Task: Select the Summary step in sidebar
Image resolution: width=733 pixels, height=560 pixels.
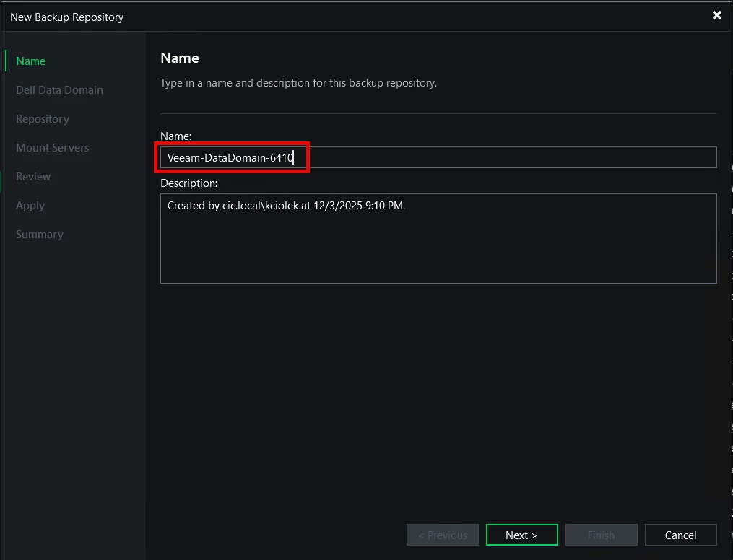Action: [40, 235]
